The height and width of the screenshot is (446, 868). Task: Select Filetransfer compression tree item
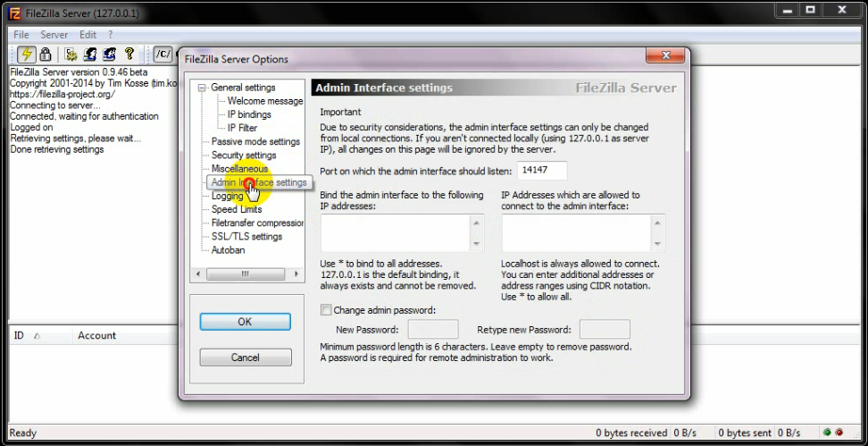click(x=257, y=223)
